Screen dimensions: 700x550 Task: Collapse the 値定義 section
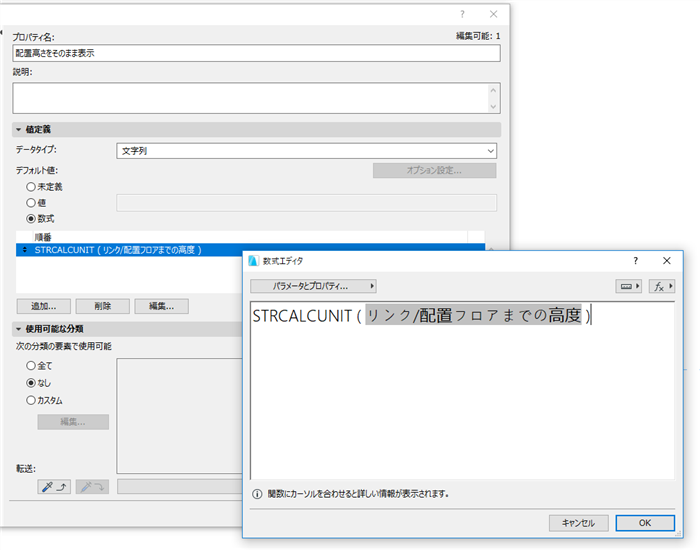point(19,129)
